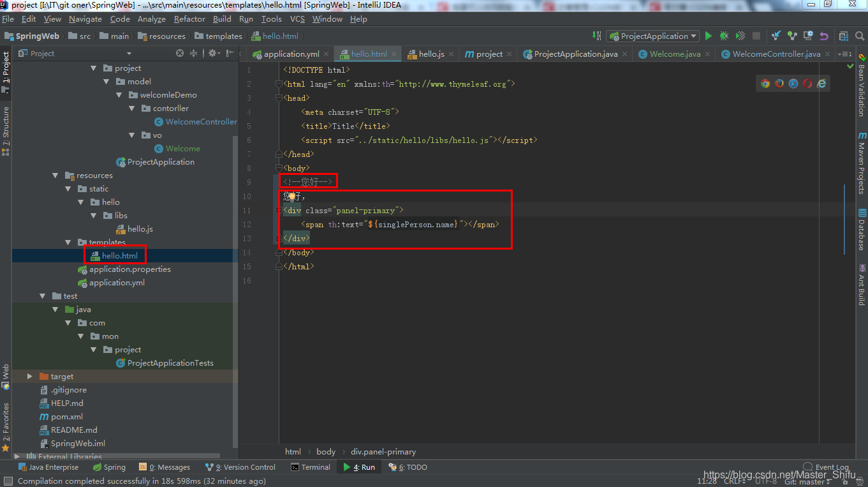Viewport: 868px width, 487px height.
Task: Open Project Structure icon in toolbar
Action: coord(844,36)
